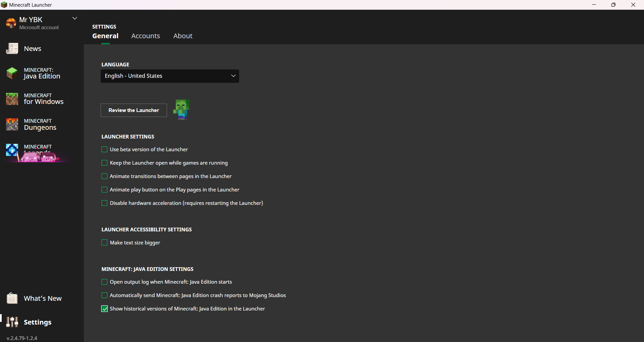
Task: Go to News in the sidebar
Action: pos(33,49)
